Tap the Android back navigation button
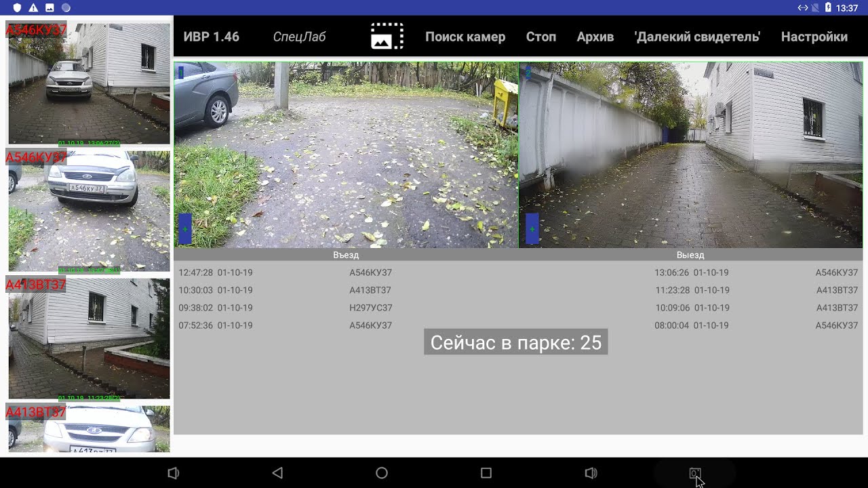The width and height of the screenshot is (868, 488). (x=277, y=473)
